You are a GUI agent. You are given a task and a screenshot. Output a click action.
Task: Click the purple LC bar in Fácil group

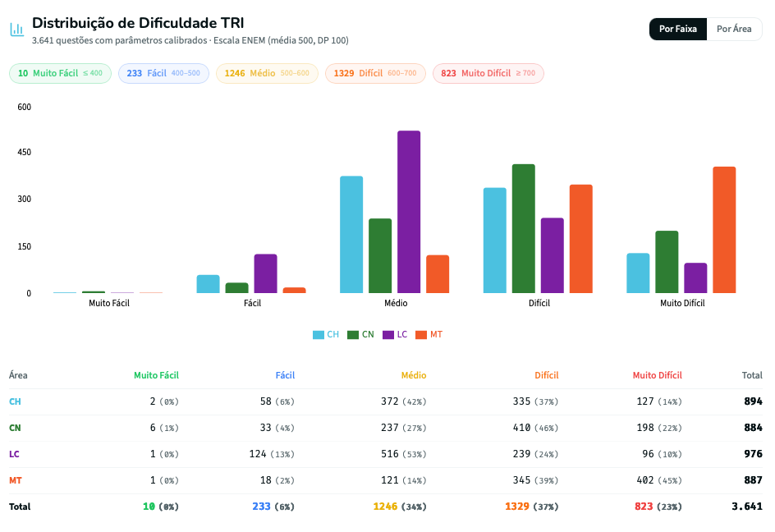[265, 274]
